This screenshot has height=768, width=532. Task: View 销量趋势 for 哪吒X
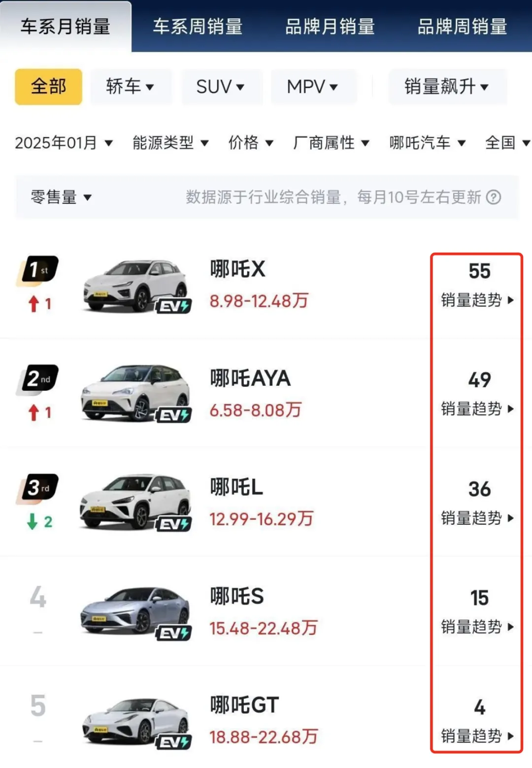476,300
